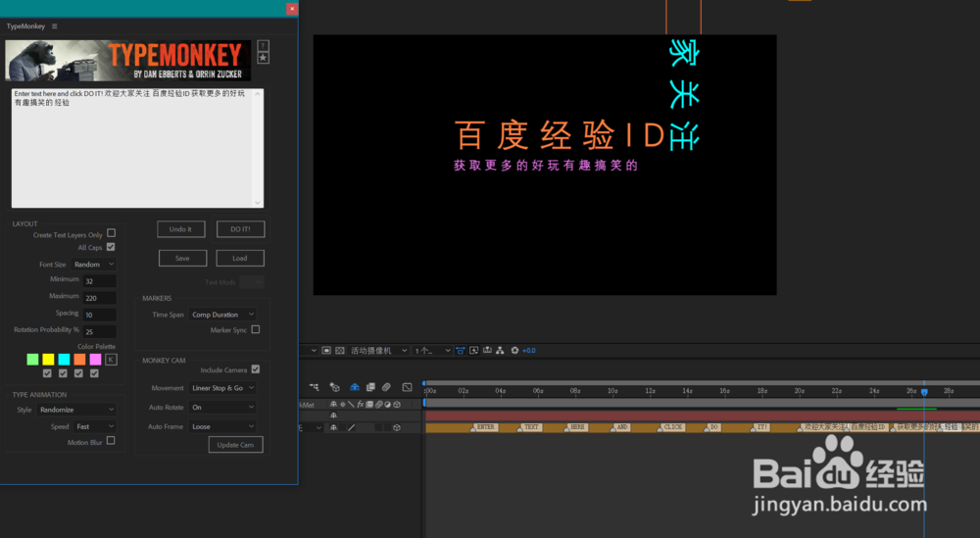980x538 pixels.
Task: Click the DO IT! button
Action: [x=241, y=229]
